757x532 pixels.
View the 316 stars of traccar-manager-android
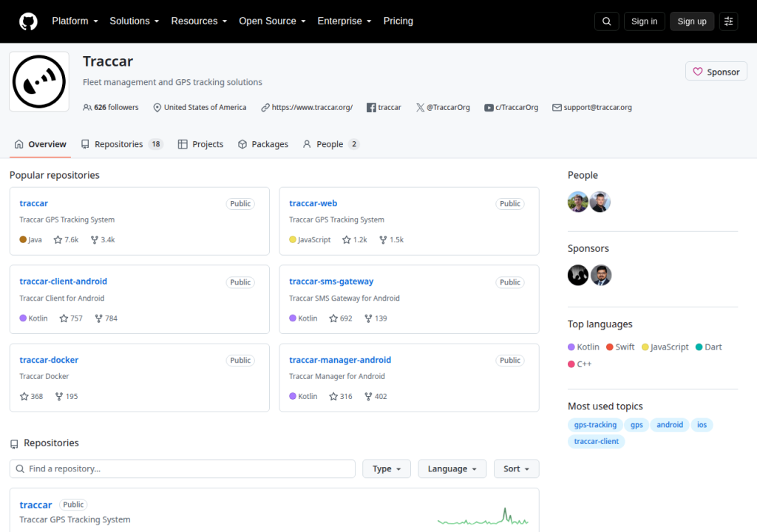[341, 396]
